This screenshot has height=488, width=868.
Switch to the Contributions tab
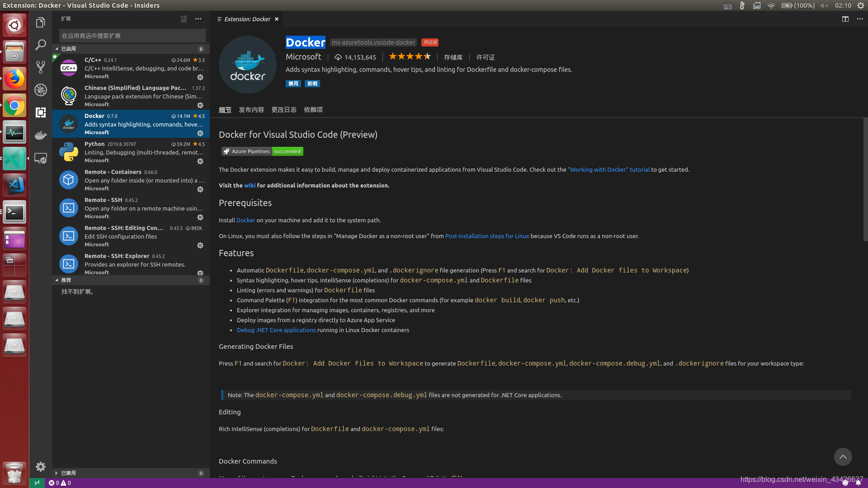251,110
